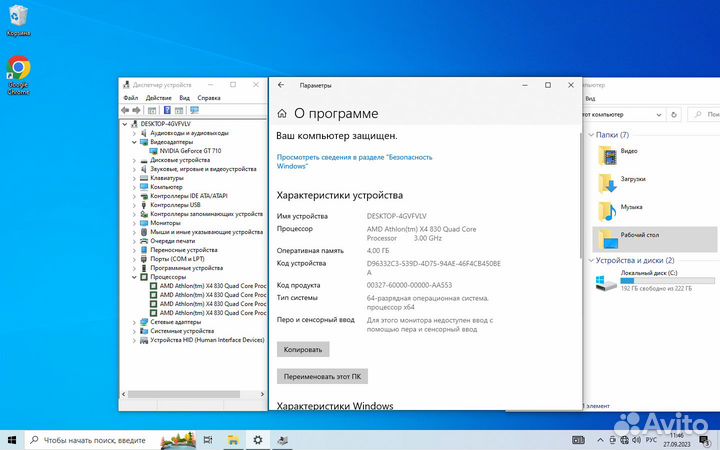Viewport: 720px width, 450px height.
Task: Click refresh icon in Explorer address bar
Action: click(x=674, y=114)
